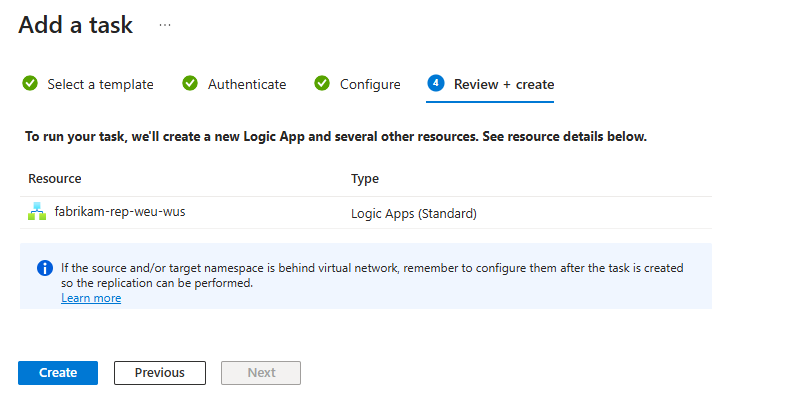Go back to the Select a template step

[x=100, y=84]
